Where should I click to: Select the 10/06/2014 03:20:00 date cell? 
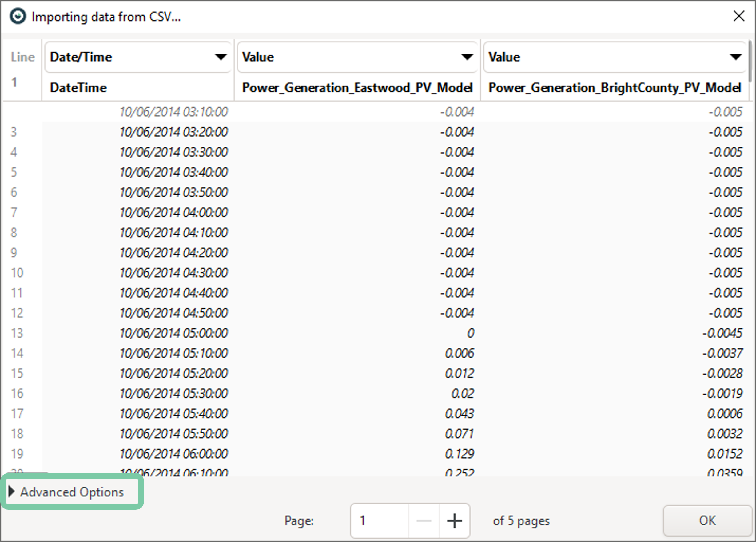[174, 132]
